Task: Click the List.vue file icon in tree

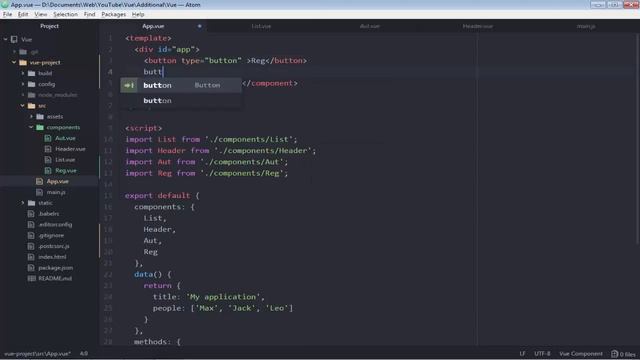Action: click(48, 160)
